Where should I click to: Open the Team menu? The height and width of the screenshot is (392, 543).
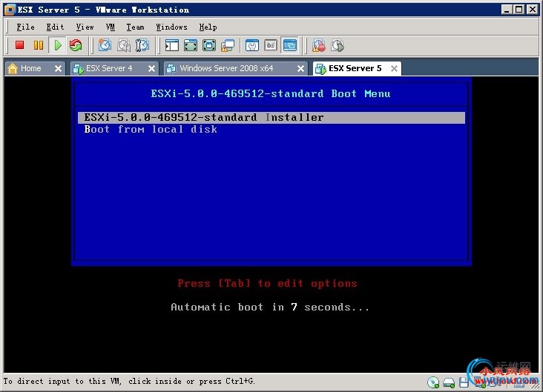135,27
